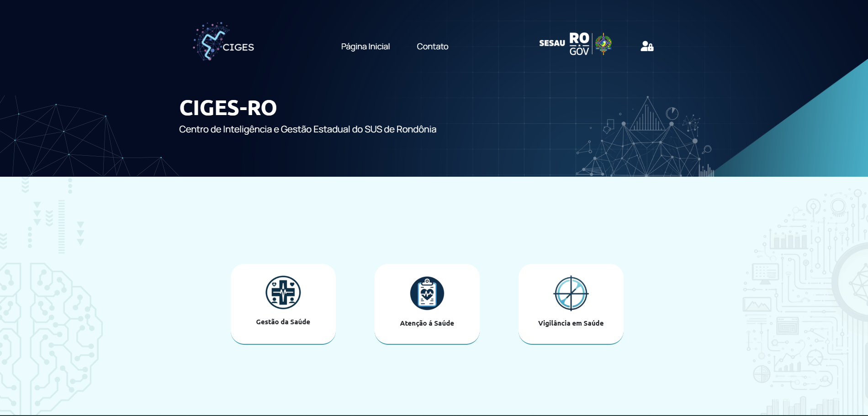Click the CIGES-RO heading text
Screen dimensions: 868x416
tap(228, 108)
